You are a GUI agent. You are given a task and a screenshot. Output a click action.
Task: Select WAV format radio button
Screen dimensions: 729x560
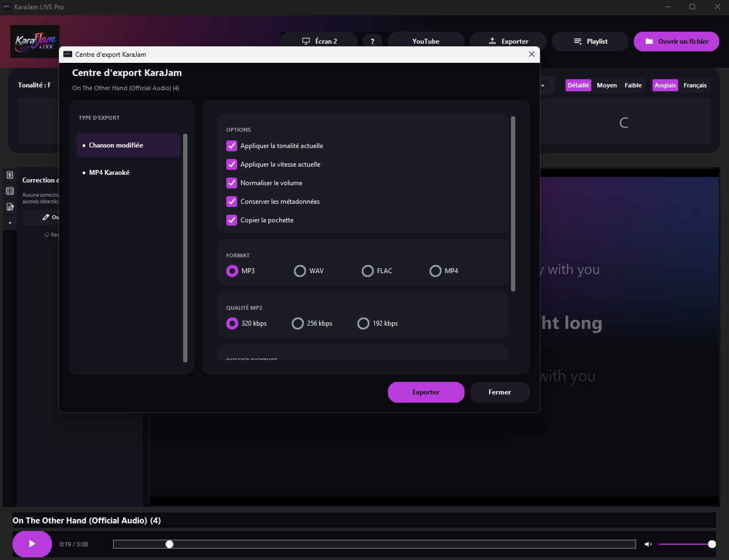pyautogui.click(x=300, y=271)
